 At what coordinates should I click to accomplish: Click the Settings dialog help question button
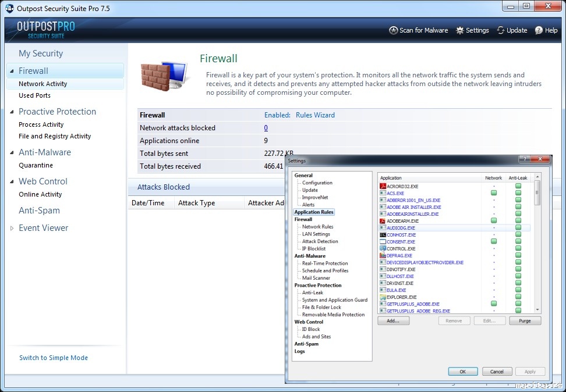[x=525, y=159]
